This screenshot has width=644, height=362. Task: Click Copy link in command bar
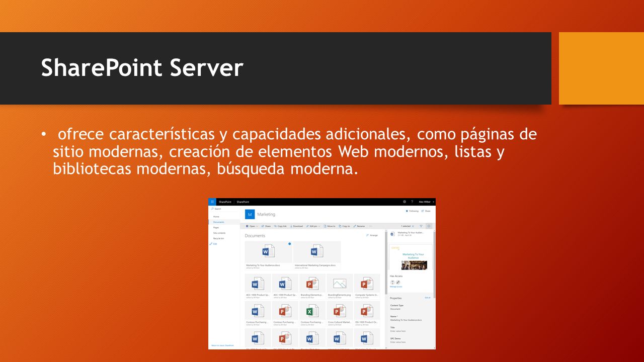coord(280,226)
